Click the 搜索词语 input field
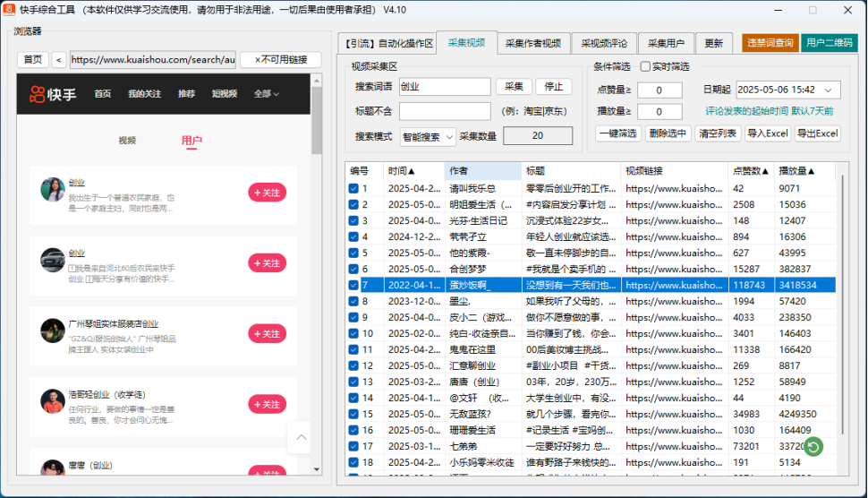The height and width of the screenshot is (498, 868). 444,87
